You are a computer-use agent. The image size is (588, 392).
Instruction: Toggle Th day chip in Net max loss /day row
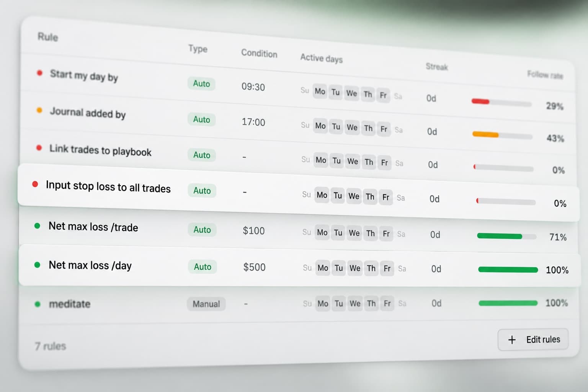[x=371, y=268]
